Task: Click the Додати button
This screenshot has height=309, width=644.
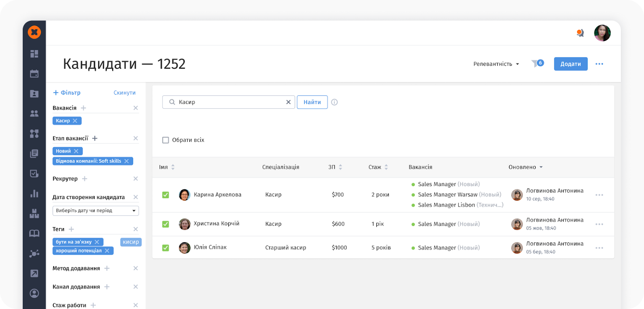Action: (570, 64)
